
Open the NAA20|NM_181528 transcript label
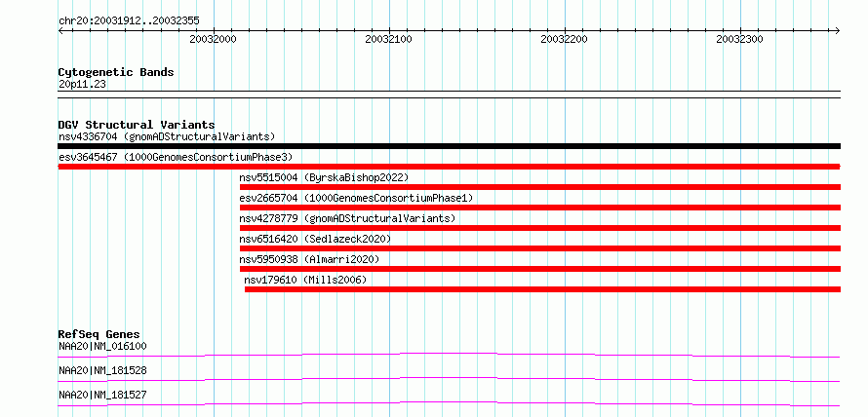pyautogui.click(x=102, y=370)
